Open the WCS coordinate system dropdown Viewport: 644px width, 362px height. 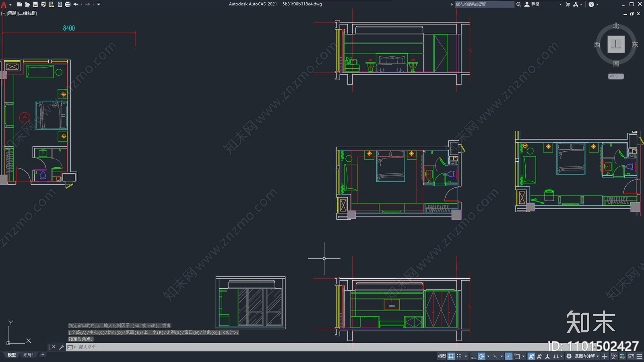coord(616,76)
